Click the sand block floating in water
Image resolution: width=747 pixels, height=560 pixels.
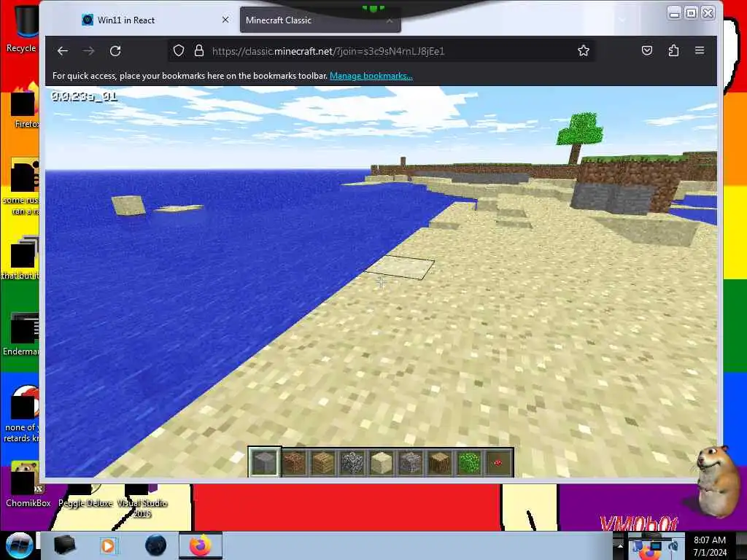tap(128, 205)
